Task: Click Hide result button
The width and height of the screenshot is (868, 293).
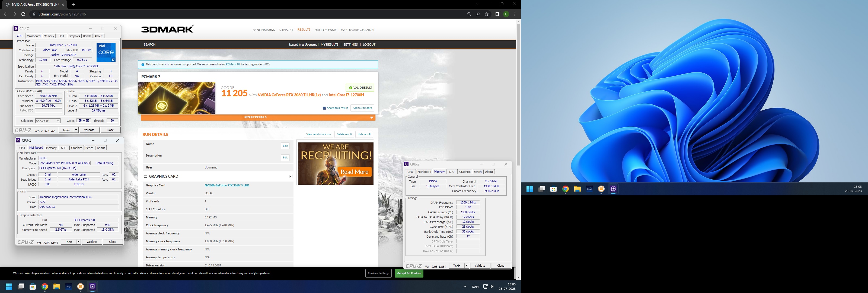Action: (364, 134)
